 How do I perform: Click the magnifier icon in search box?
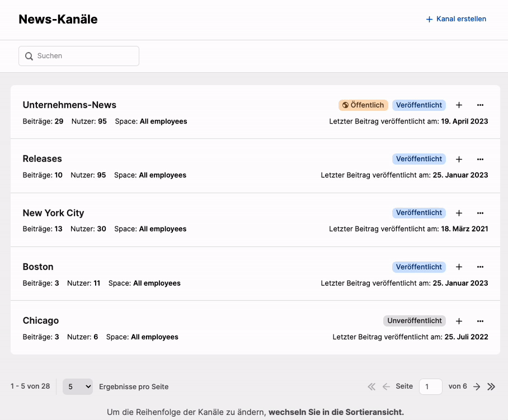[x=29, y=56]
